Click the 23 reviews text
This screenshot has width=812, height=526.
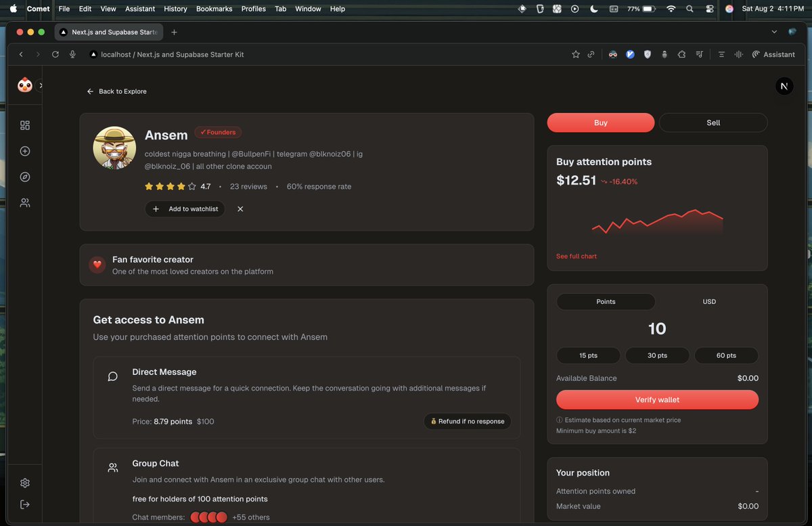pyautogui.click(x=248, y=186)
